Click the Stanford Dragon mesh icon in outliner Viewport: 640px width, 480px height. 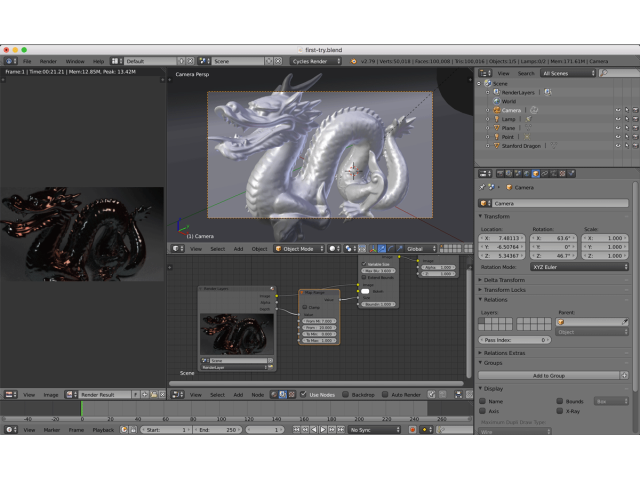pos(497,146)
